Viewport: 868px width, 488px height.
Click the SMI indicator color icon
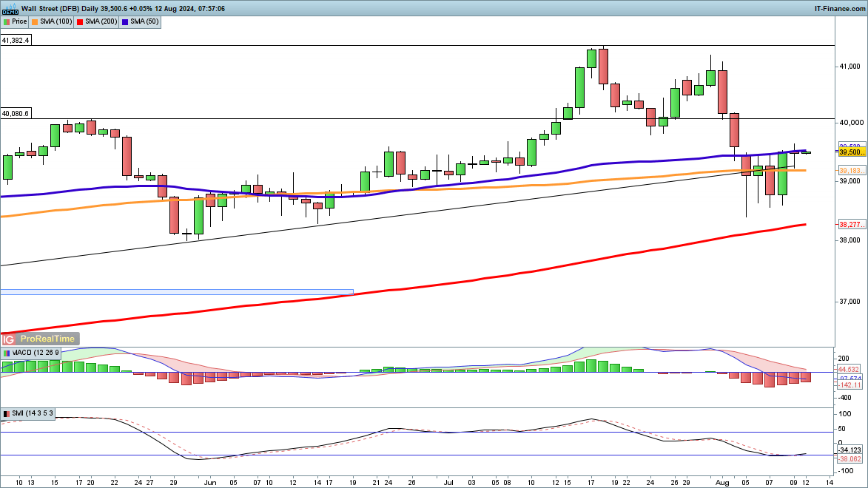6,413
